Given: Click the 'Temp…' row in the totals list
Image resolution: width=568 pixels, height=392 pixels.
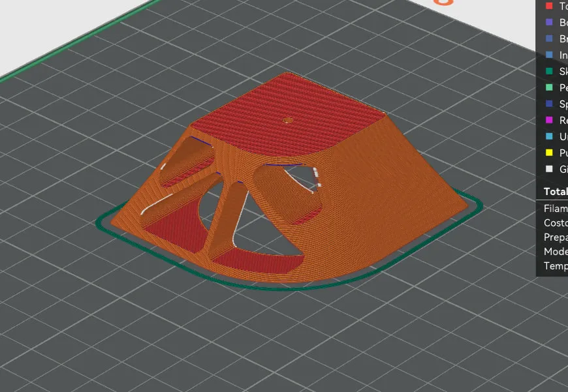Looking at the screenshot, I should 556,266.
